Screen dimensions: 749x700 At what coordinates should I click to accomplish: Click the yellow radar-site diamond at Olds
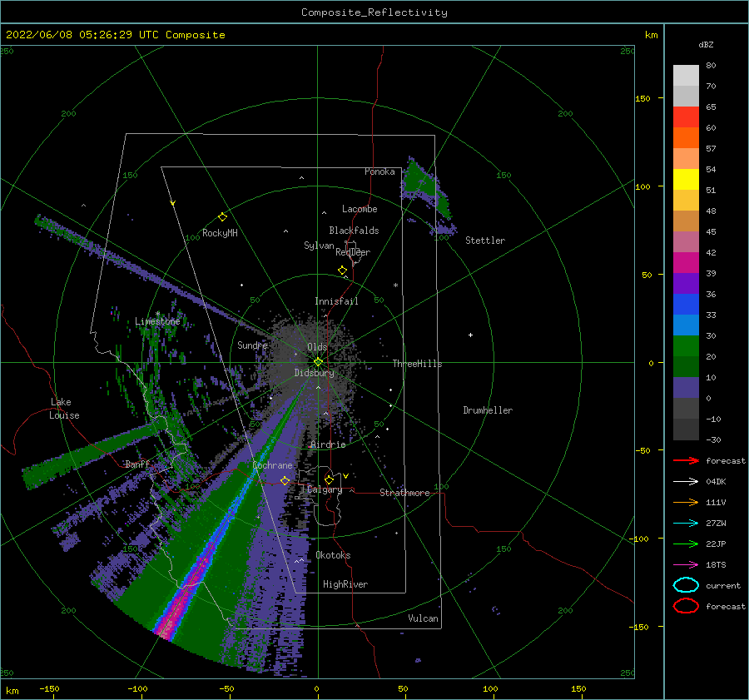click(318, 362)
